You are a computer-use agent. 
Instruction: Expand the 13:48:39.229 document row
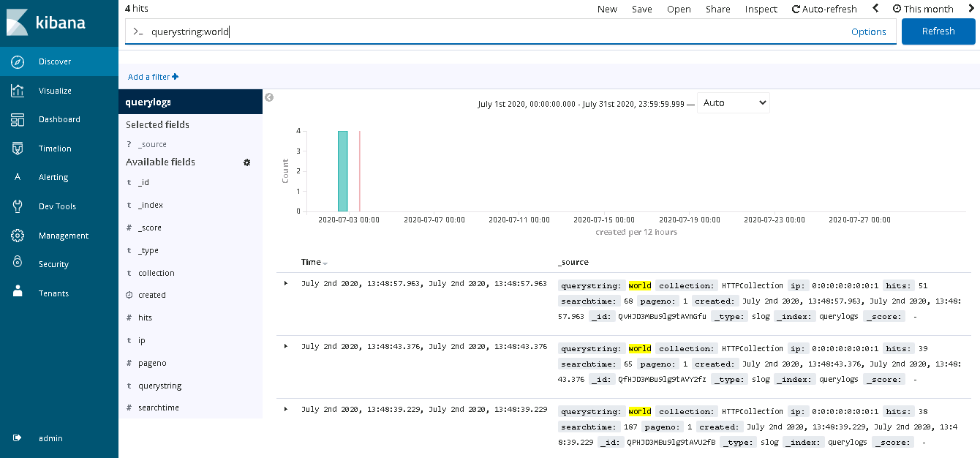pyautogui.click(x=286, y=409)
